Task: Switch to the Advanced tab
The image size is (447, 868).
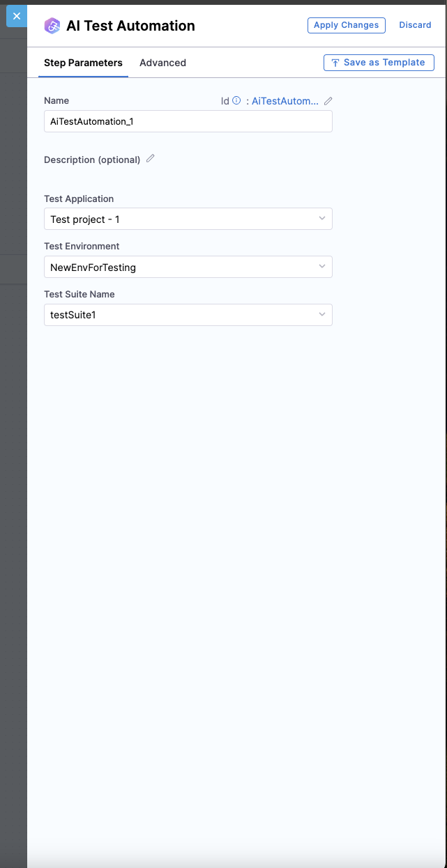Action: (162, 62)
